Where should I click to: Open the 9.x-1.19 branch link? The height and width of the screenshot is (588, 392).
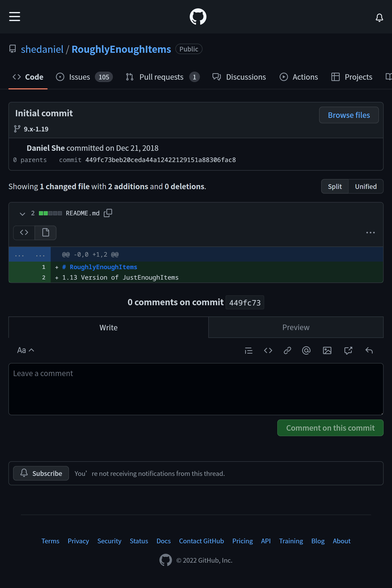[x=36, y=129]
